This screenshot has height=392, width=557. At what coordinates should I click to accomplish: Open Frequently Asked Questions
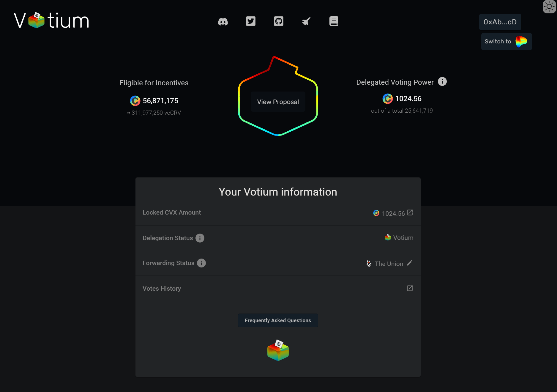tap(278, 320)
